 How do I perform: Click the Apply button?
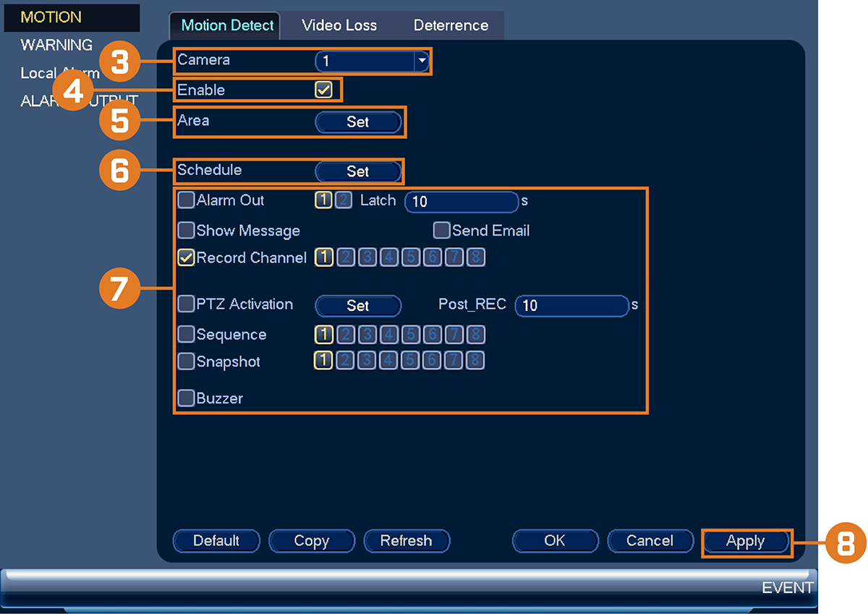pyautogui.click(x=746, y=542)
